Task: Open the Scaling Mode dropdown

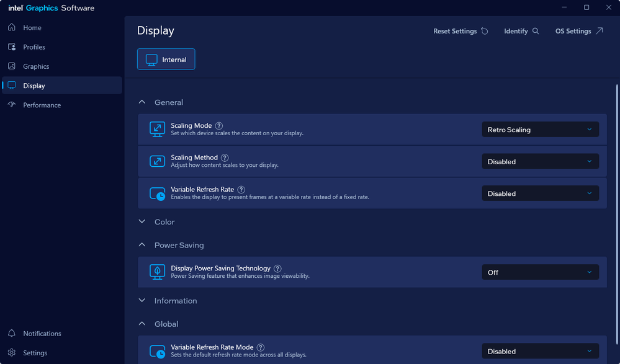Action: point(540,130)
